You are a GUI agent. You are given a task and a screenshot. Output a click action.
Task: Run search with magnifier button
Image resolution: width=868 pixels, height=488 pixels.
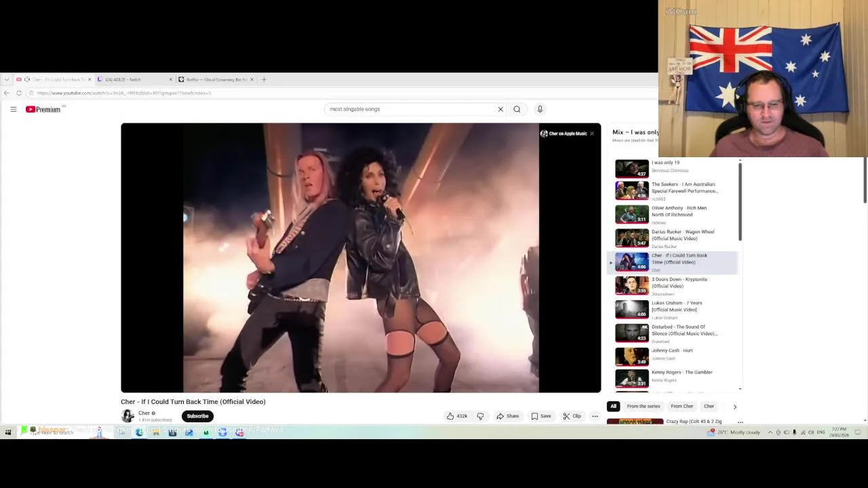517,109
